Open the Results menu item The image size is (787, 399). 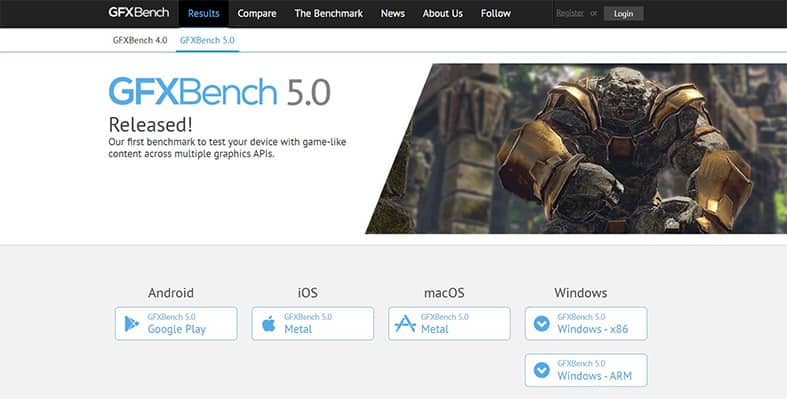tap(203, 14)
